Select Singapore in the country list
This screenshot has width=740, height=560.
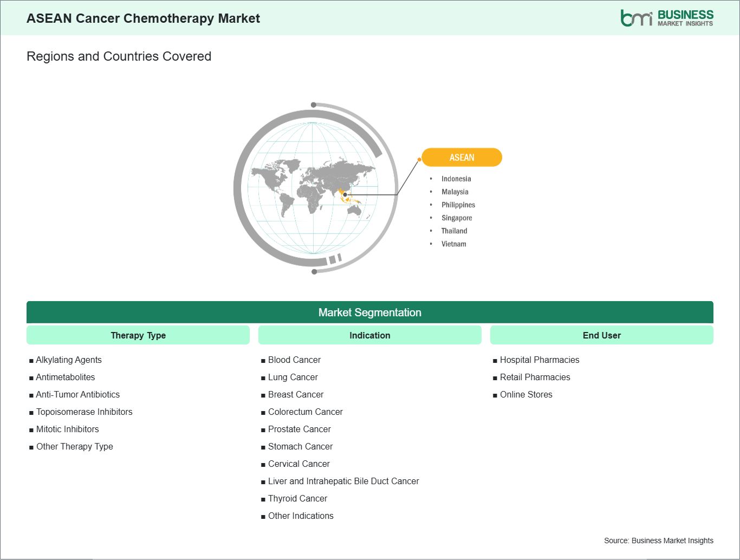pyautogui.click(x=456, y=218)
